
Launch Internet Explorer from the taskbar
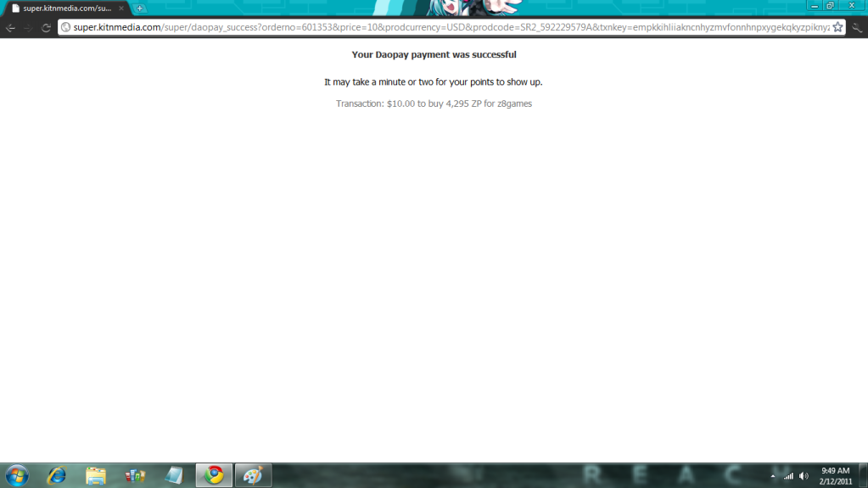point(57,475)
